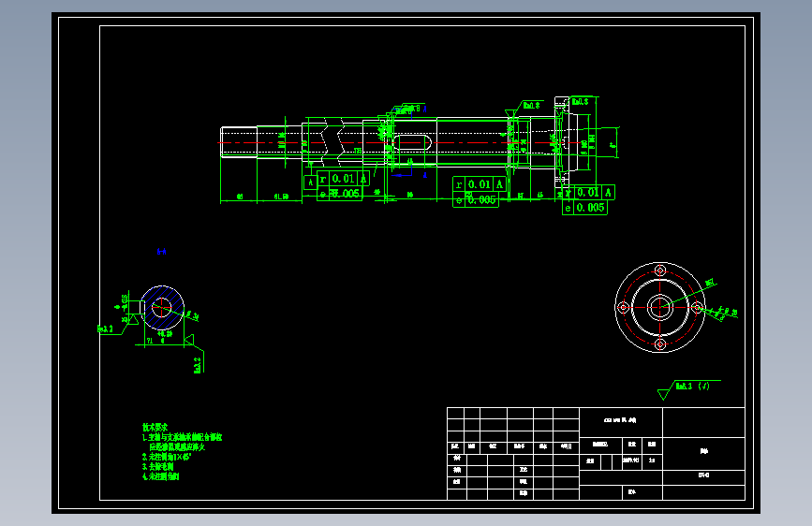Image resolution: width=812 pixels, height=526 pixels.
Task: Select the zigzag break line in shaft
Action: tap(333, 140)
